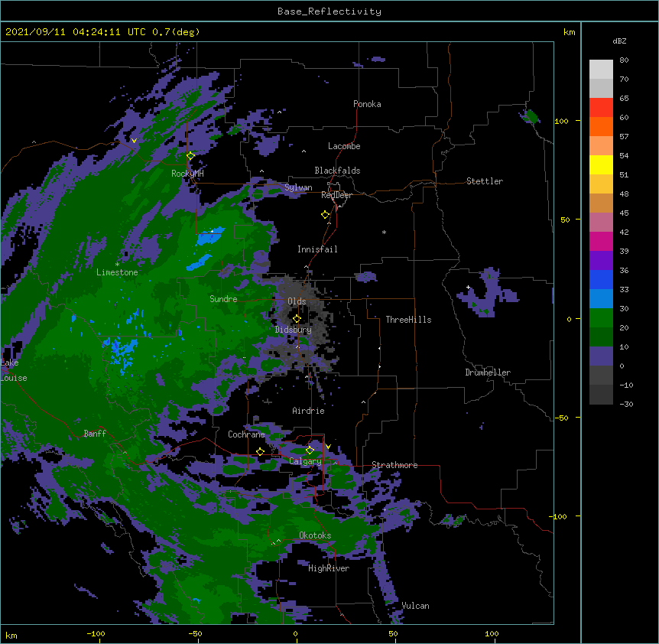The width and height of the screenshot is (659, 644).
Task: Select the Vulcan label
Action: click(416, 606)
